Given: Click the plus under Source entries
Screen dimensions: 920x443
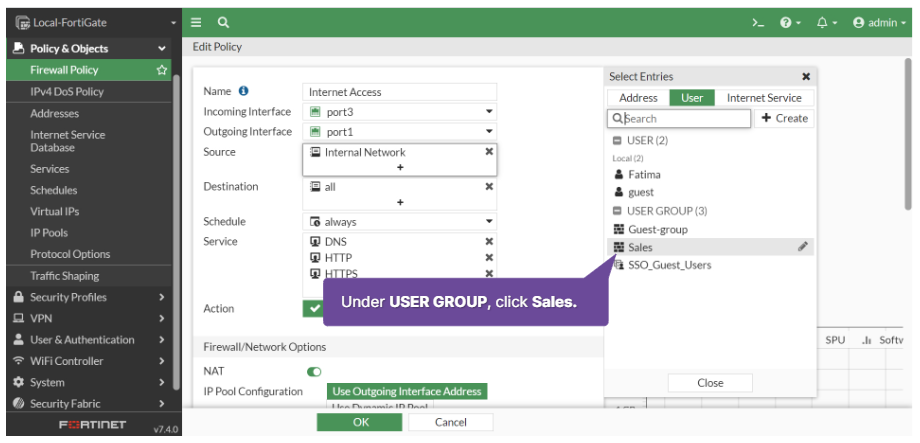Looking at the screenshot, I should (x=400, y=168).
